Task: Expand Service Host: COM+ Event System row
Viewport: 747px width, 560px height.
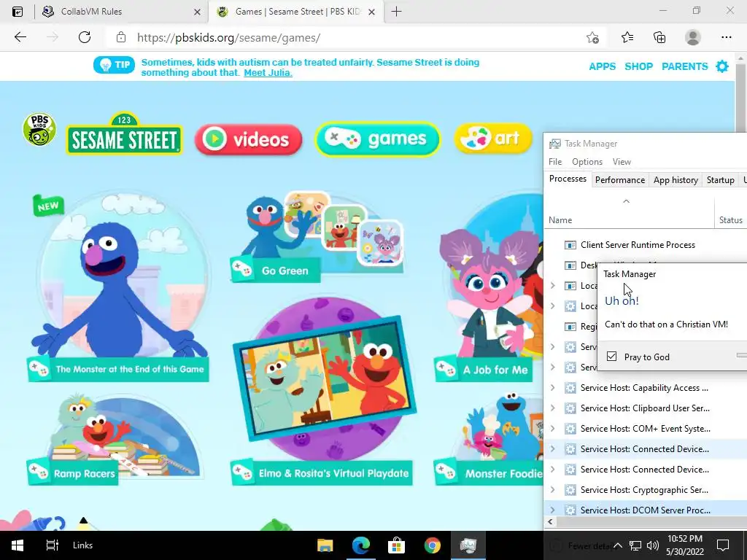Action: (553, 429)
